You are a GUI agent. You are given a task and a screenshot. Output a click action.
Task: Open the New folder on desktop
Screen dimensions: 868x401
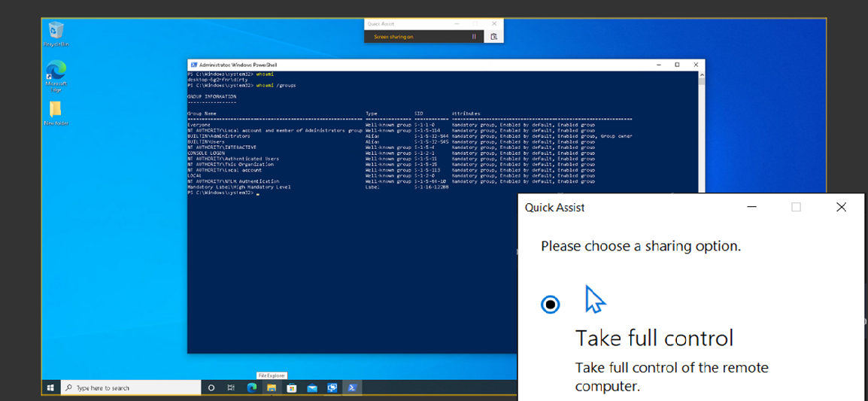click(x=56, y=113)
